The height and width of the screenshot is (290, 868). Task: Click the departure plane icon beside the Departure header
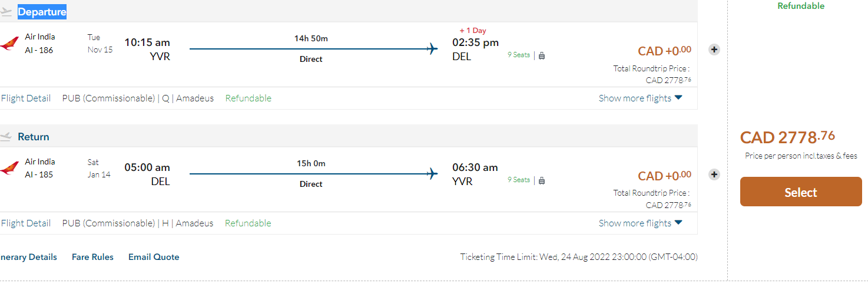click(6, 12)
